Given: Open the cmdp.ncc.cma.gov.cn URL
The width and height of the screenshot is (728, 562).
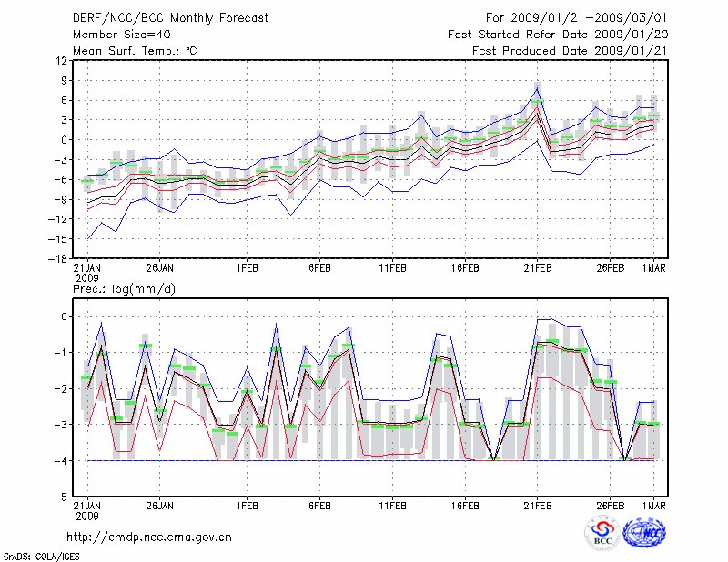Looking at the screenshot, I should pyautogui.click(x=149, y=537).
